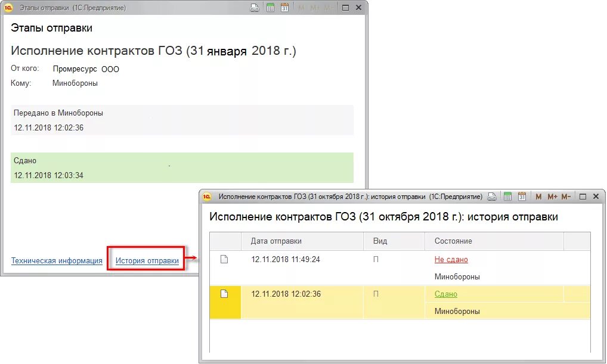The height and width of the screenshot is (364, 607).
Task: Open calculator in история отправки window
Action: pyautogui.click(x=507, y=197)
